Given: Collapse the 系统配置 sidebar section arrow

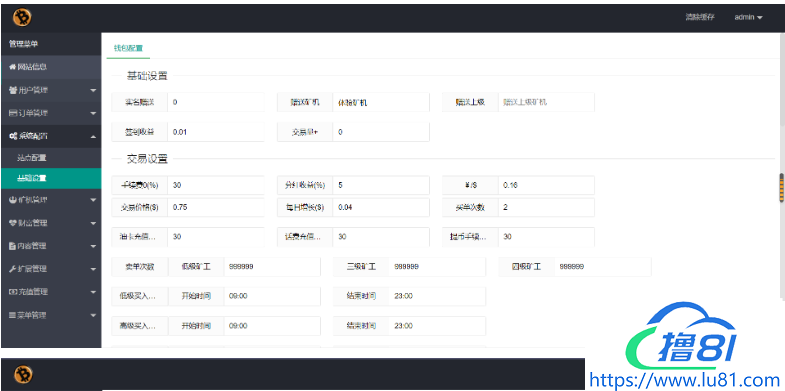Looking at the screenshot, I should click(x=93, y=136).
